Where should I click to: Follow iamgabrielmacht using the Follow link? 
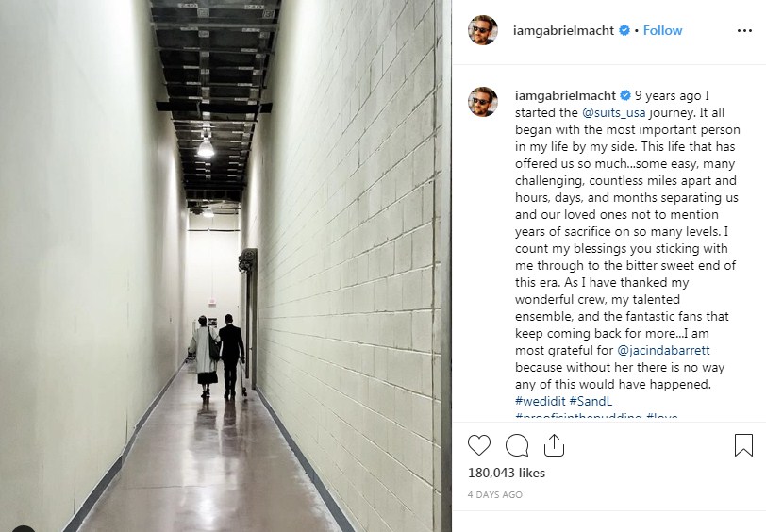pyautogui.click(x=662, y=30)
